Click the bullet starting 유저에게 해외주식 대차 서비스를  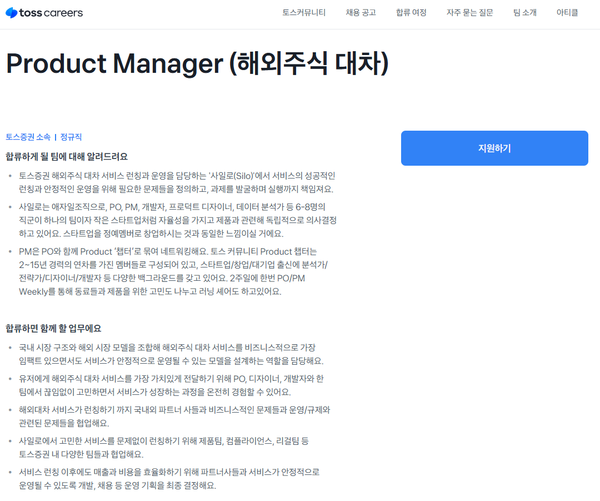coord(171,385)
